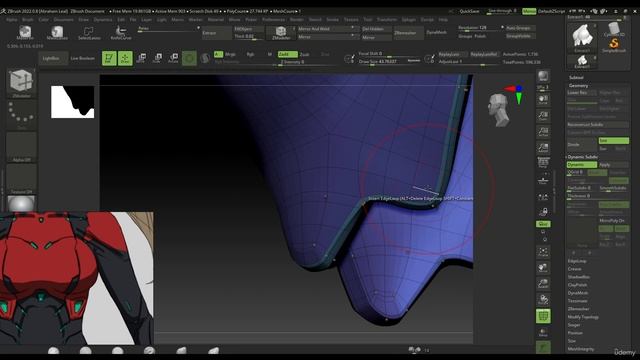This screenshot has height=360, width=640.
Task: Toggle the Mrgb mode
Action: click(x=230, y=54)
